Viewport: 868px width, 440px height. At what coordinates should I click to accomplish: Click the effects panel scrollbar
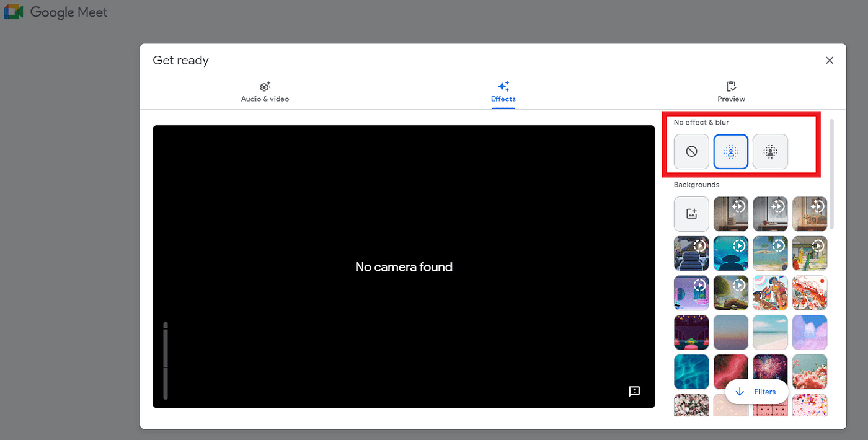pyautogui.click(x=831, y=174)
